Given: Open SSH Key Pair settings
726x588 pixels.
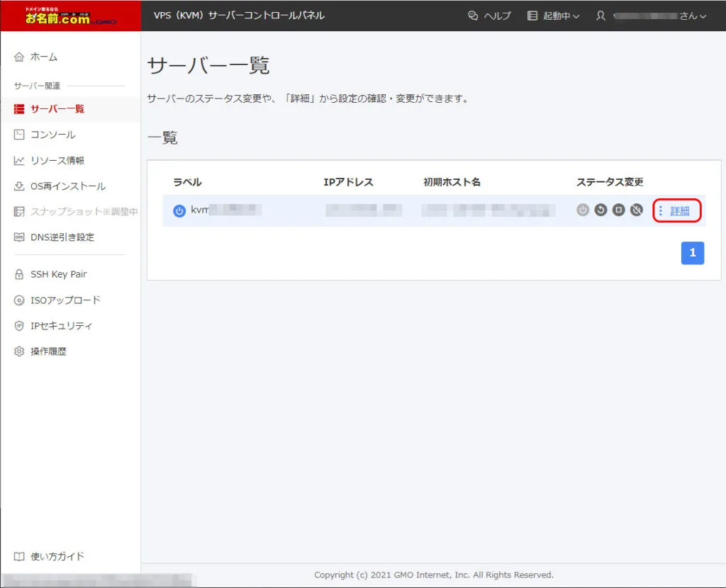Looking at the screenshot, I should (58, 274).
